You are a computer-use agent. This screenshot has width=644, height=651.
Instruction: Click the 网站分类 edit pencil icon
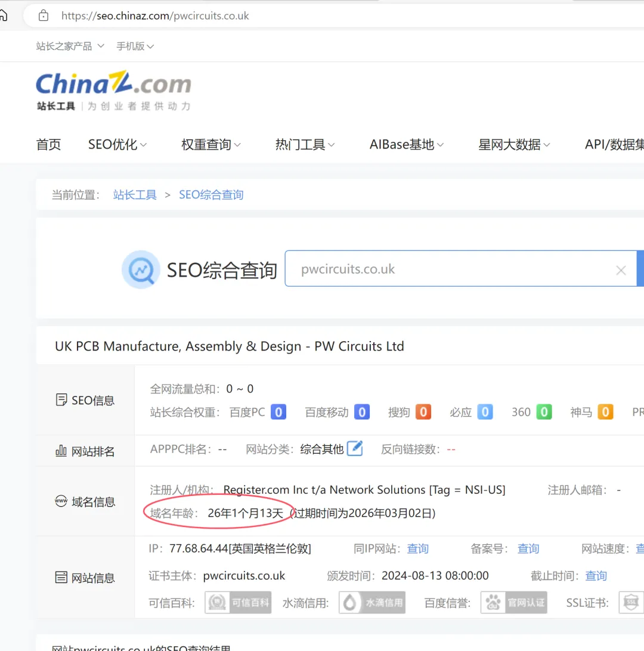355,448
